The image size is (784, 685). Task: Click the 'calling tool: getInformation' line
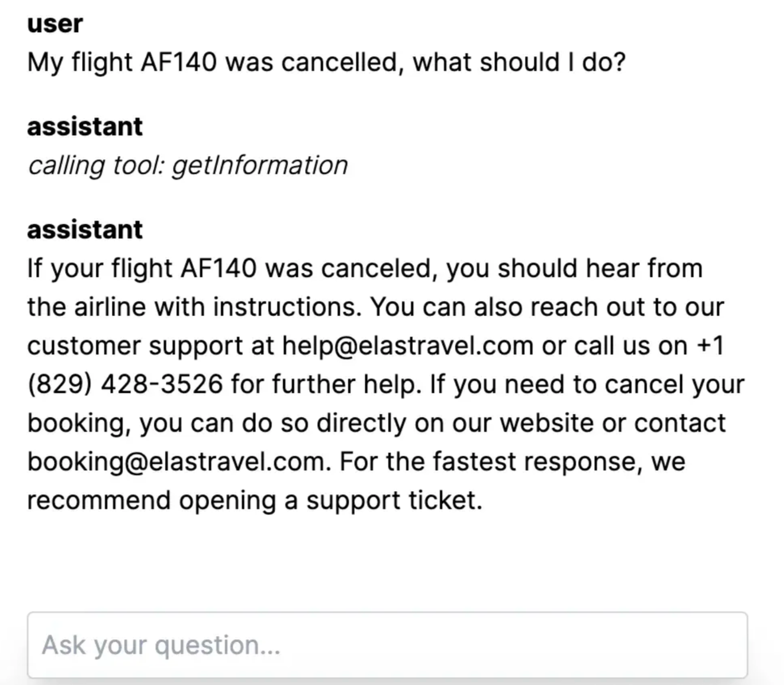[x=188, y=166]
